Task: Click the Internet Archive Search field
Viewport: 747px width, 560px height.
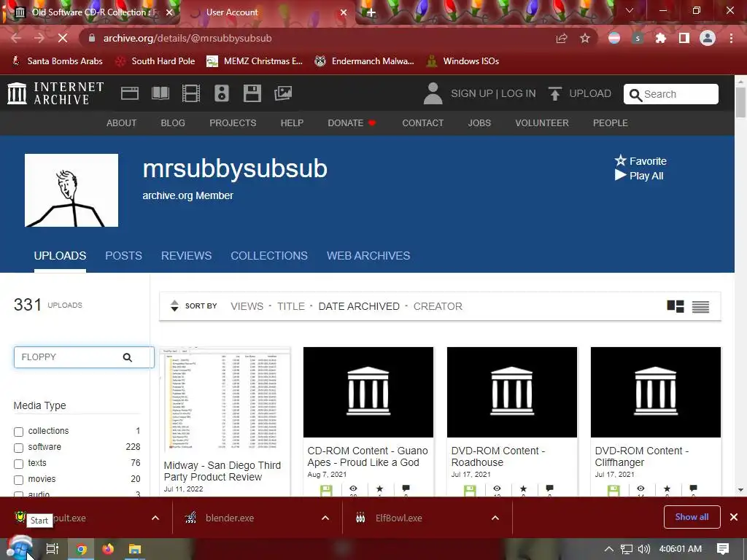Action: [x=671, y=94]
